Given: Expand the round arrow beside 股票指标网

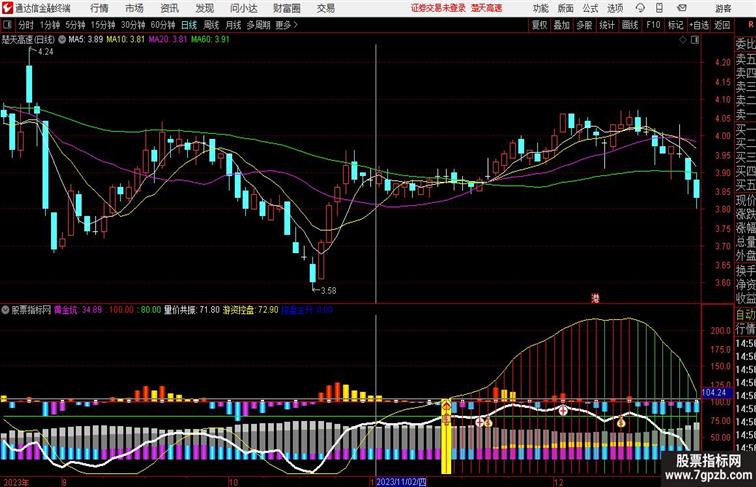Looking at the screenshot, I should 5,310.
